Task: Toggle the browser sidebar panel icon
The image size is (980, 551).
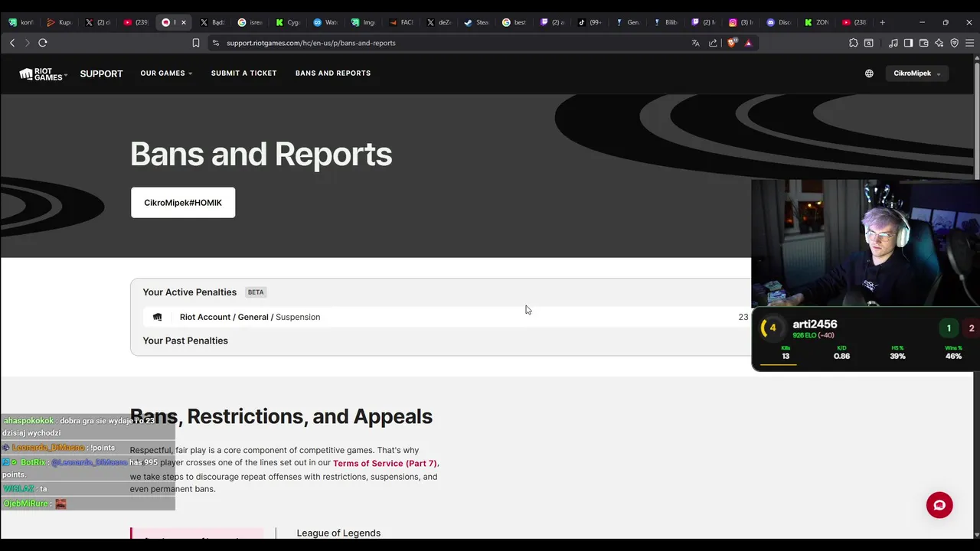Action: (x=908, y=43)
